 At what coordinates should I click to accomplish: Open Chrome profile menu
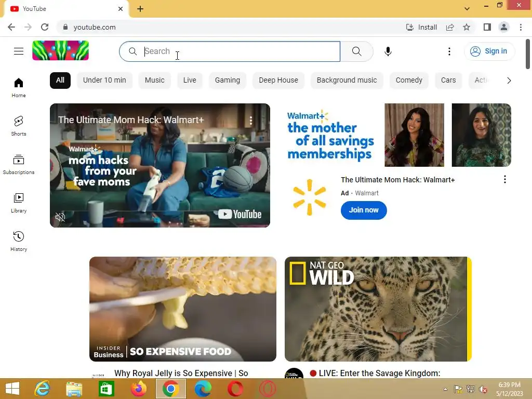click(x=504, y=27)
